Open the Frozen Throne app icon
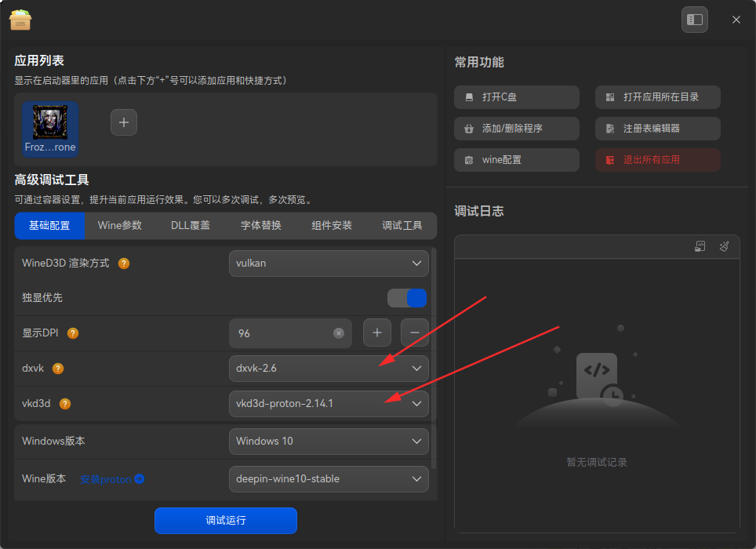This screenshot has height=549, width=756. (x=50, y=129)
